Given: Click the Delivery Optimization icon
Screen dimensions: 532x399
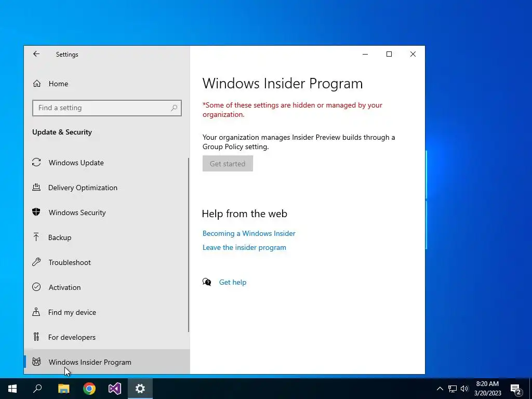Looking at the screenshot, I should click(x=36, y=187).
